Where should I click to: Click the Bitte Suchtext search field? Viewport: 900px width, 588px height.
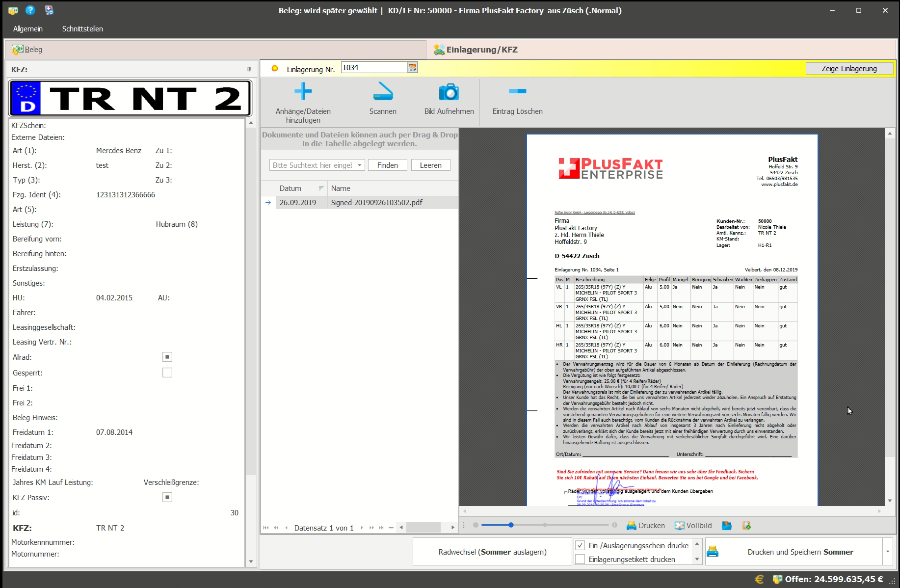[312, 165]
